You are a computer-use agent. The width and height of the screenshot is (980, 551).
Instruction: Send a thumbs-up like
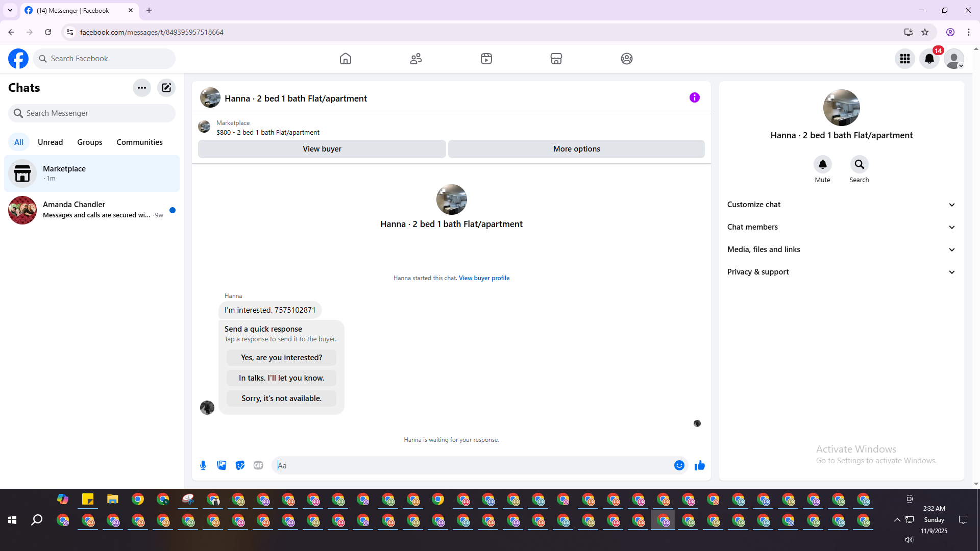[x=699, y=465]
